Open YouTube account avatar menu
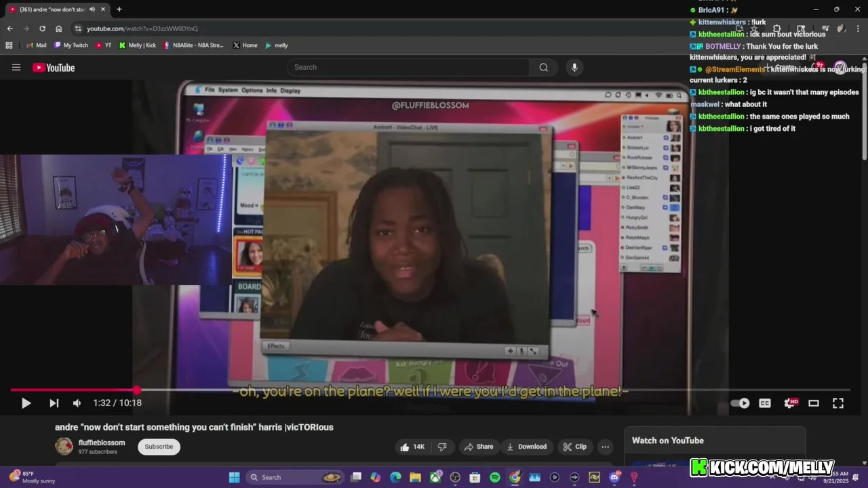 pos(840,67)
